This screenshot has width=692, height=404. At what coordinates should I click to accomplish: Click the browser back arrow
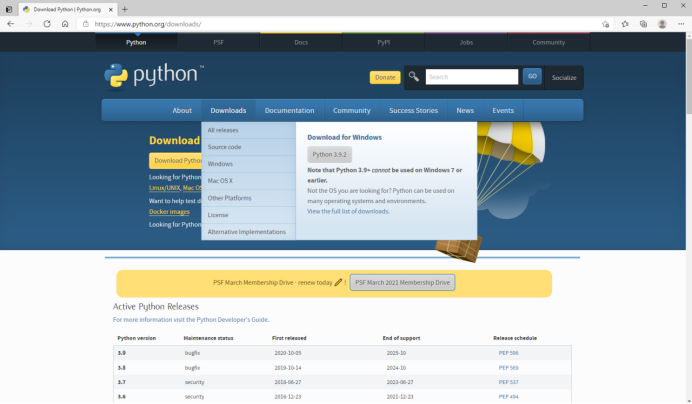tap(11, 24)
